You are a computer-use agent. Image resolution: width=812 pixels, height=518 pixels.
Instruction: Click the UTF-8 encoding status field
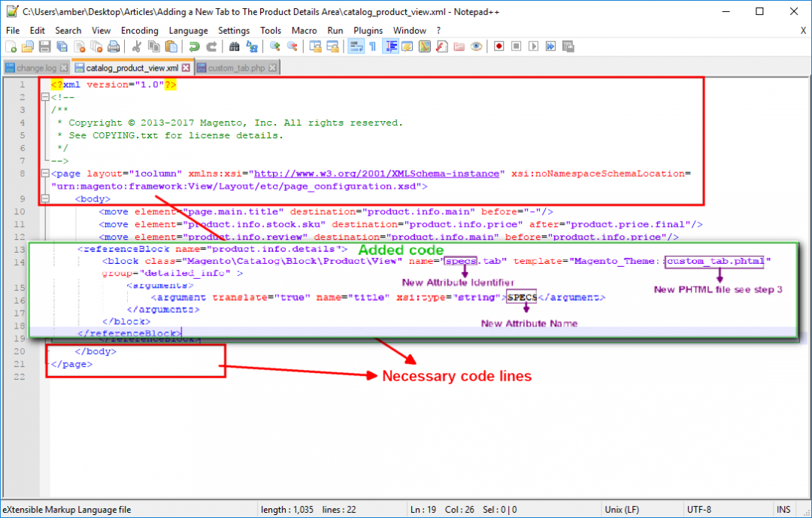699,509
